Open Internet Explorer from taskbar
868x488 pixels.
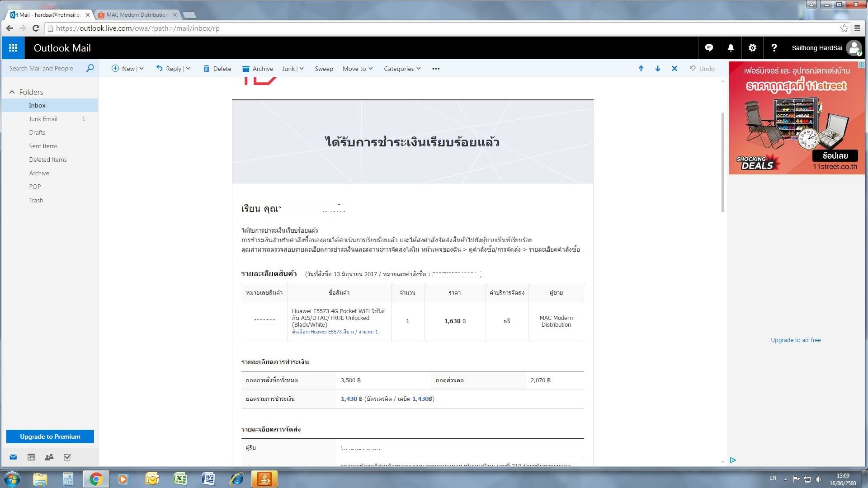pos(236,479)
